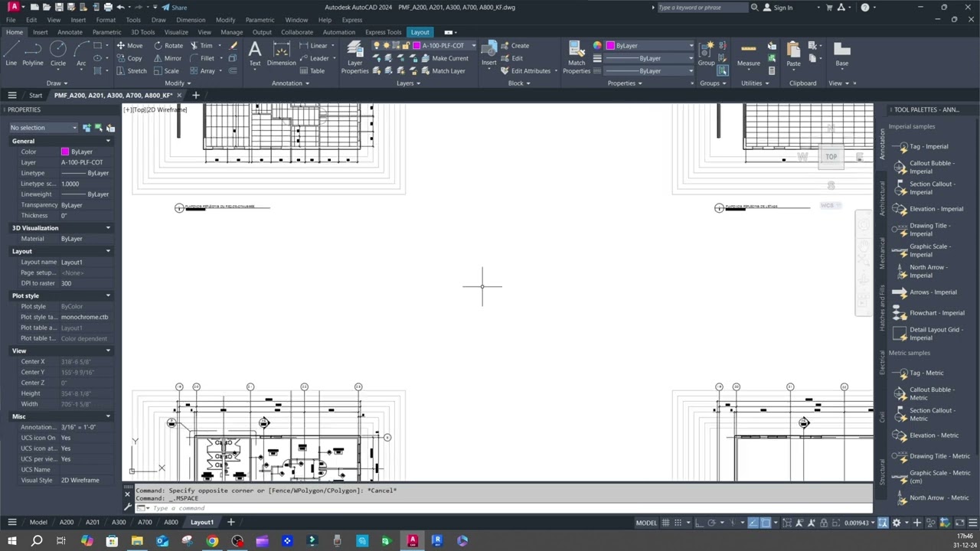Toggle drawing grid display in status bar
This screenshot has width=980, height=551.
[x=666, y=523]
